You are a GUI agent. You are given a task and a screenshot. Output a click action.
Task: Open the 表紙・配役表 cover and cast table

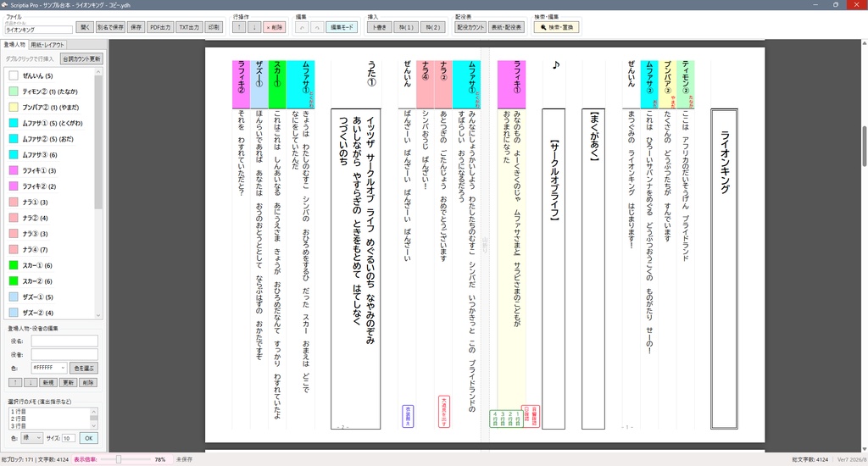[x=507, y=27]
